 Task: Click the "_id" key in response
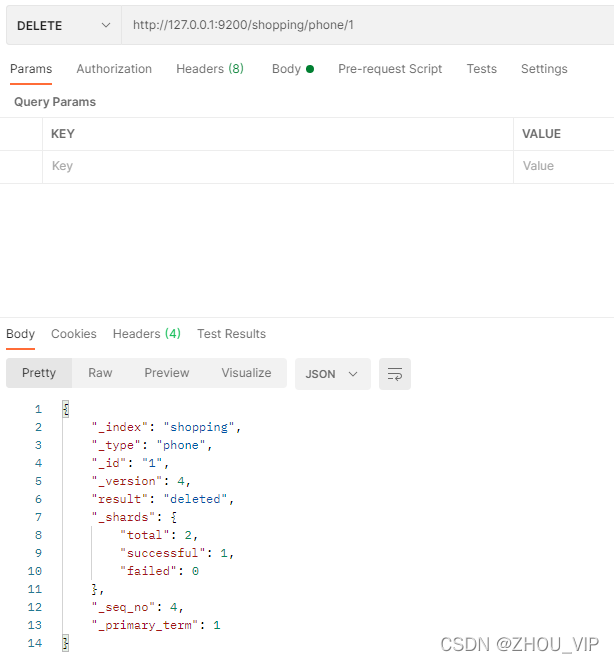point(109,463)
